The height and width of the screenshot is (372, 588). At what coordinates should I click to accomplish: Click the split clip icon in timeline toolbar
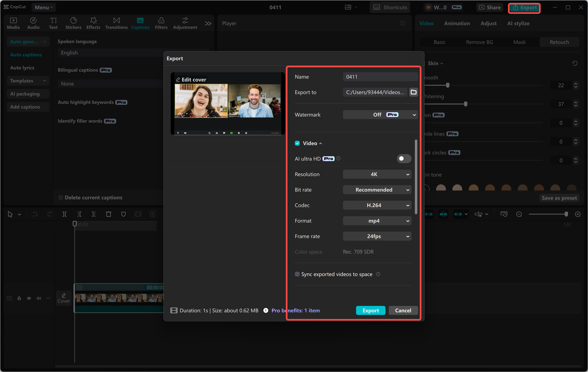tap(65, 214)
